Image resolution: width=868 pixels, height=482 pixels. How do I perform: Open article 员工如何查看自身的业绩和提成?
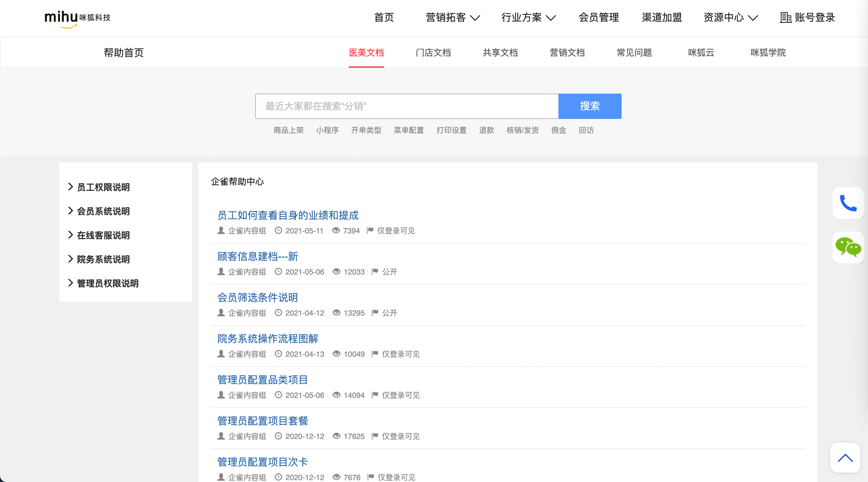288,215
